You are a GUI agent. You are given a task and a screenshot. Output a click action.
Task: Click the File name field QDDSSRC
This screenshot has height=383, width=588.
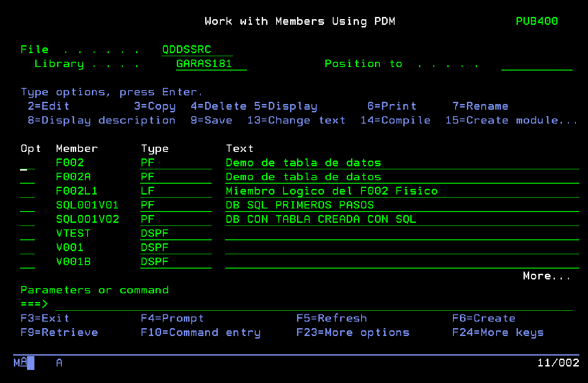197,50
